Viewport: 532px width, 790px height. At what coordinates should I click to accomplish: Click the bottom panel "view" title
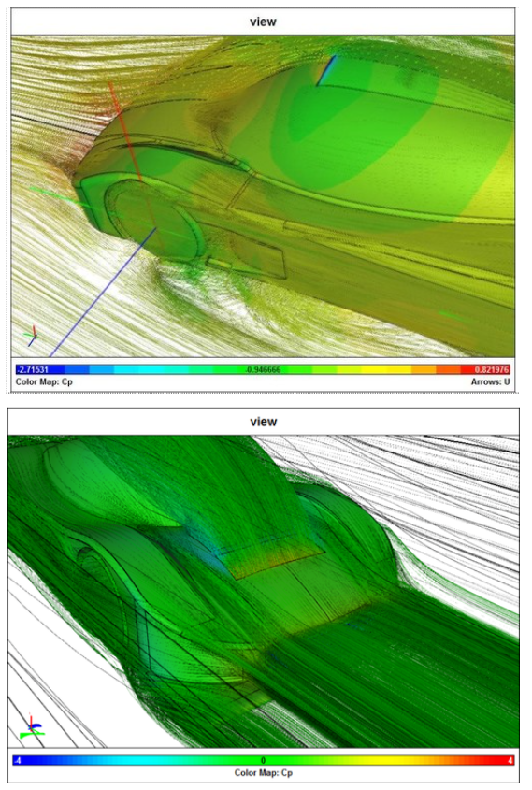[264, 422]
